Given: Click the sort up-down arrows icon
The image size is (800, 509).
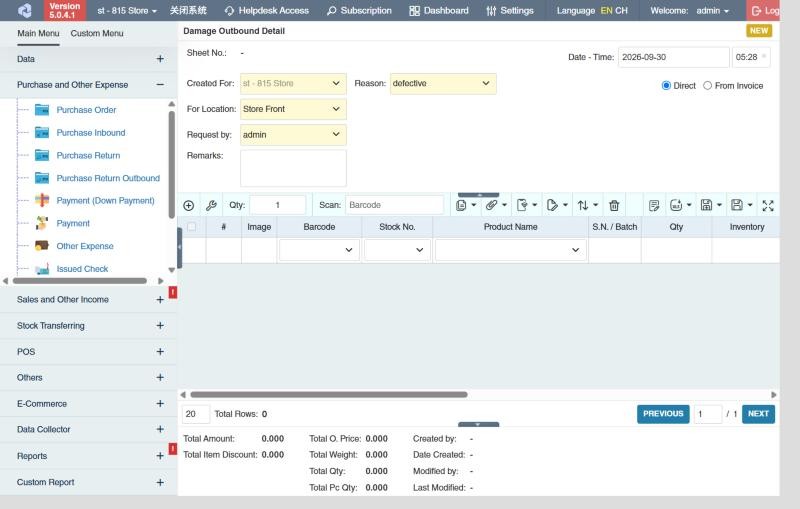Looking at the screenshot, I should coord(583,206).
